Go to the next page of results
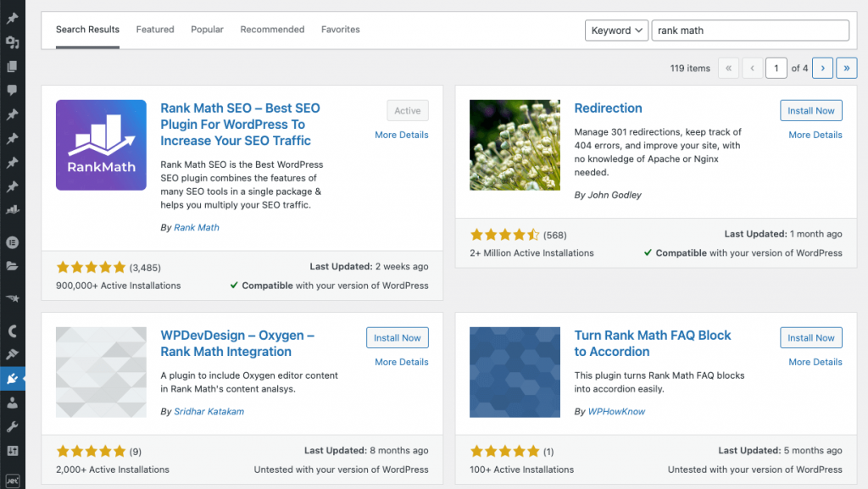The image size is (868, 489). 822,68
